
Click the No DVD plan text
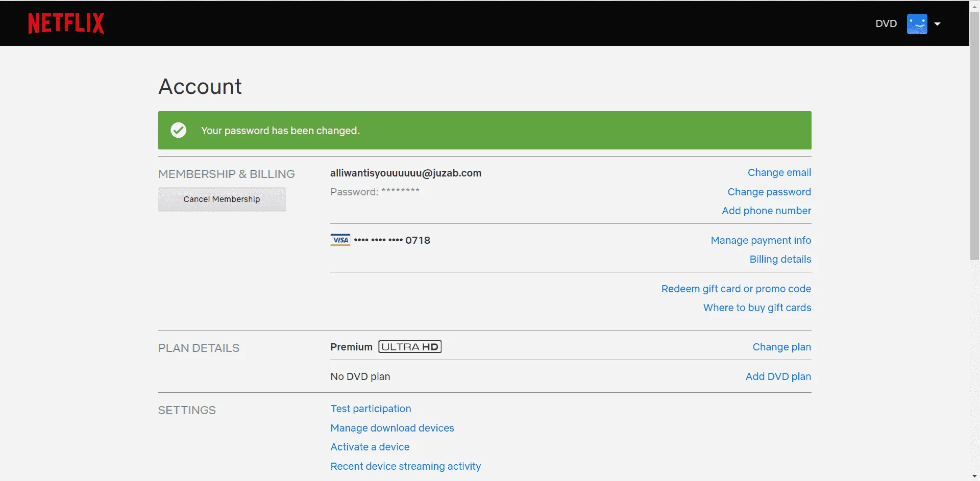[360, 376]
